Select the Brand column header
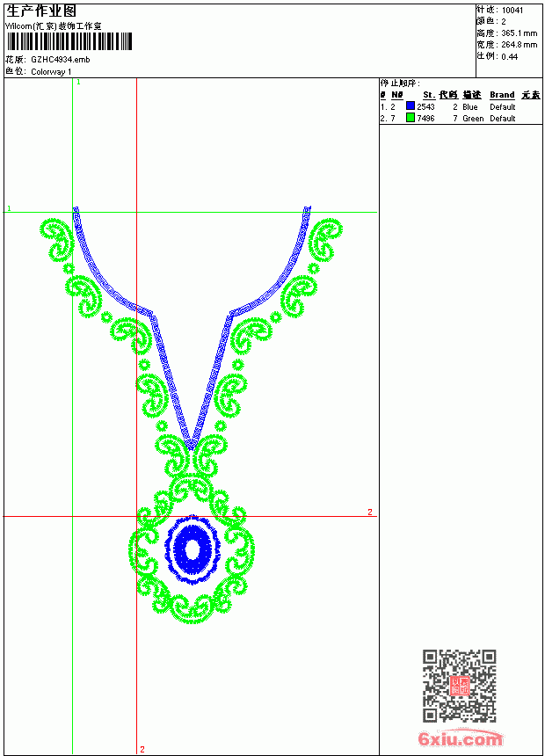The width and height of the screenshot is (545, 756). [x=502, y=95]
